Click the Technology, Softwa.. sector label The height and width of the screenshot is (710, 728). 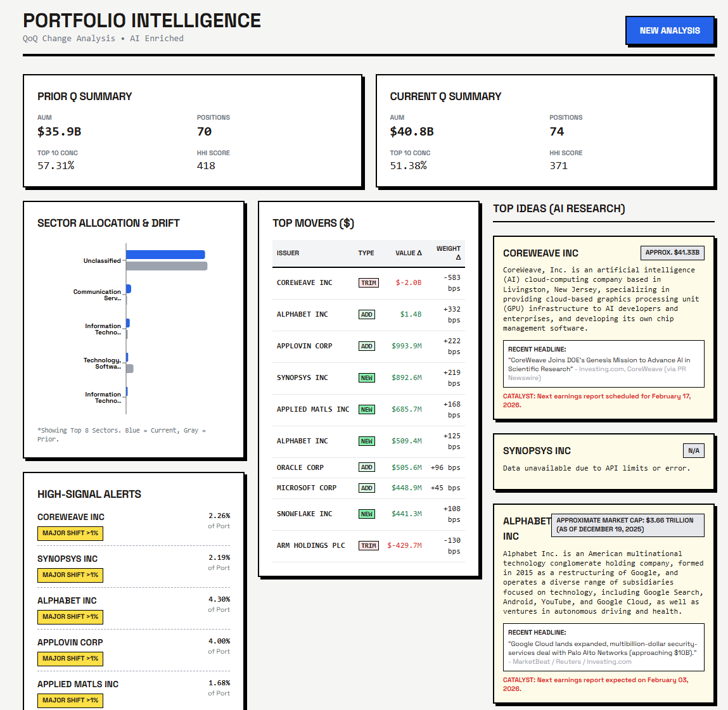(102, 364)
